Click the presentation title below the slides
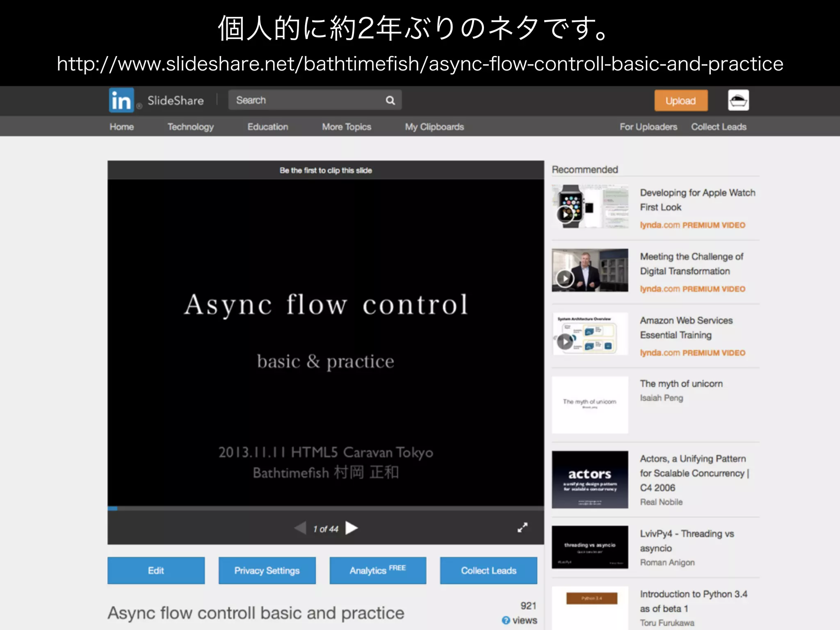840x630 pixels. pos(256,613)
